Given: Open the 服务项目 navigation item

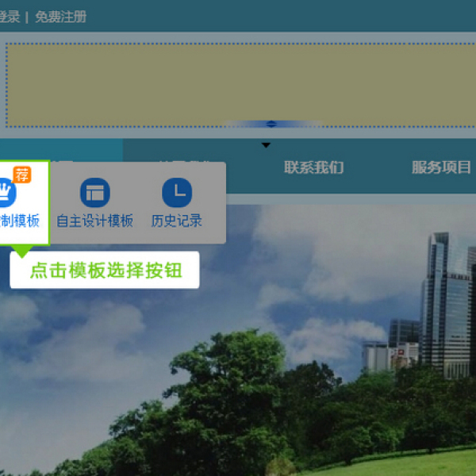Looking at the screenshot, I should coord(441,167).
